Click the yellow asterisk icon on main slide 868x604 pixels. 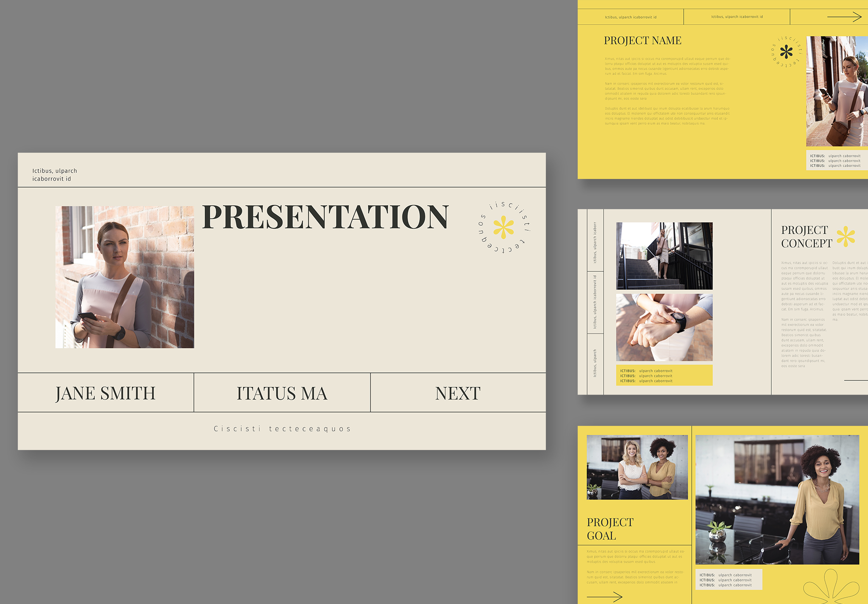tap(504, 228)
